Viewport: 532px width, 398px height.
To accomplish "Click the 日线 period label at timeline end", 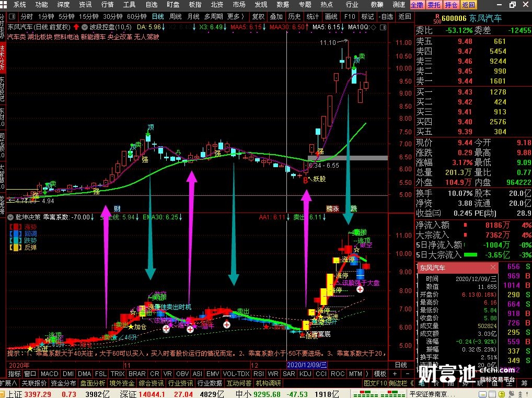I will (401, 365).
